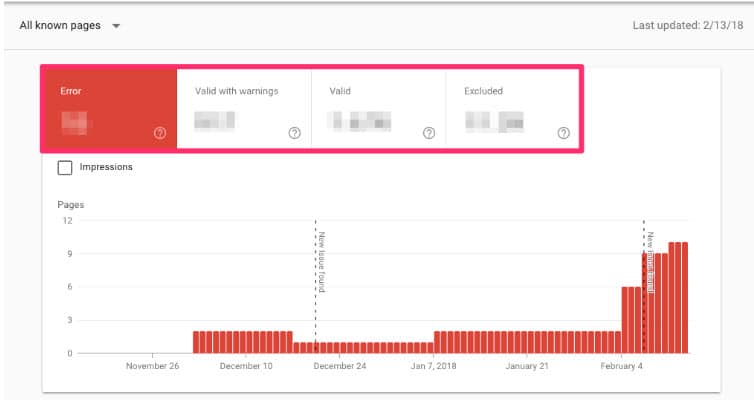754x400 pixels.
Task: Open help icon in Excluded card
Action: point(564,133)
